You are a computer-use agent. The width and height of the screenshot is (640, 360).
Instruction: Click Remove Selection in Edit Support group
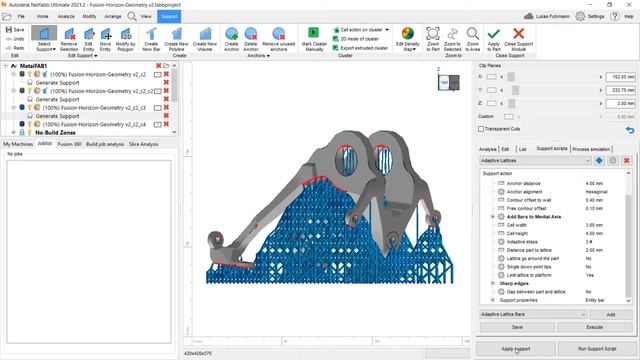[x=69, y=39]
